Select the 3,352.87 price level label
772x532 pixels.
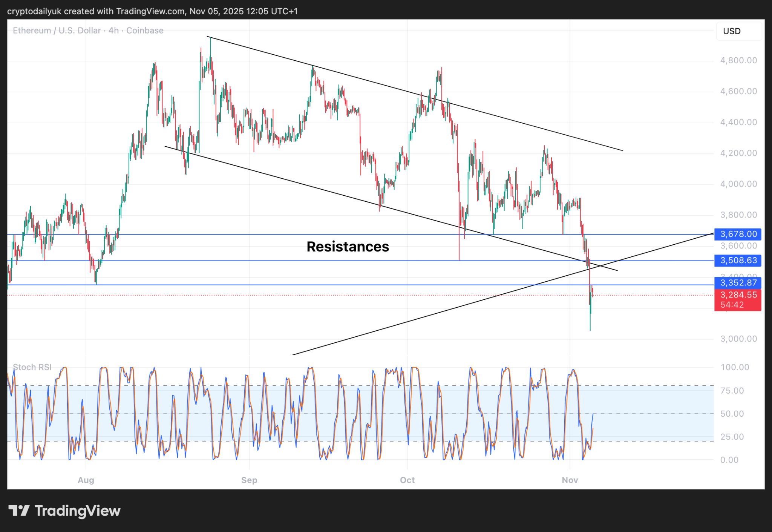738,283
